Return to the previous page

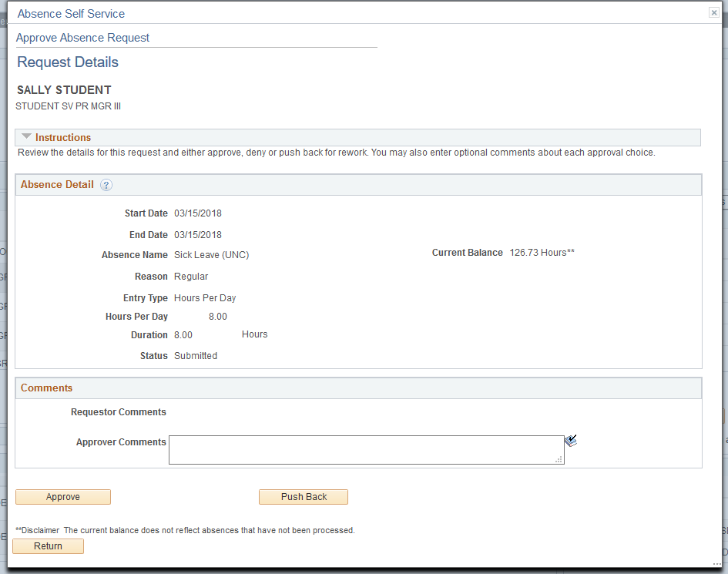point(48,546)
